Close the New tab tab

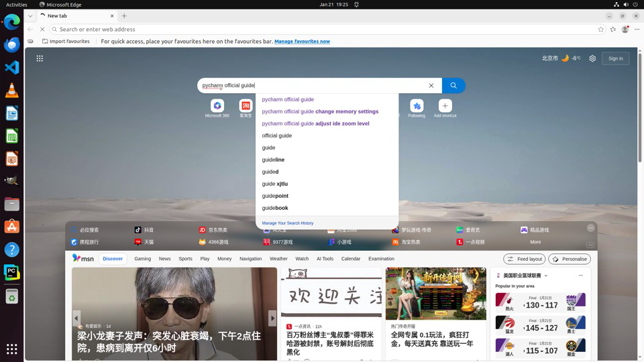[x=112, y=16]
